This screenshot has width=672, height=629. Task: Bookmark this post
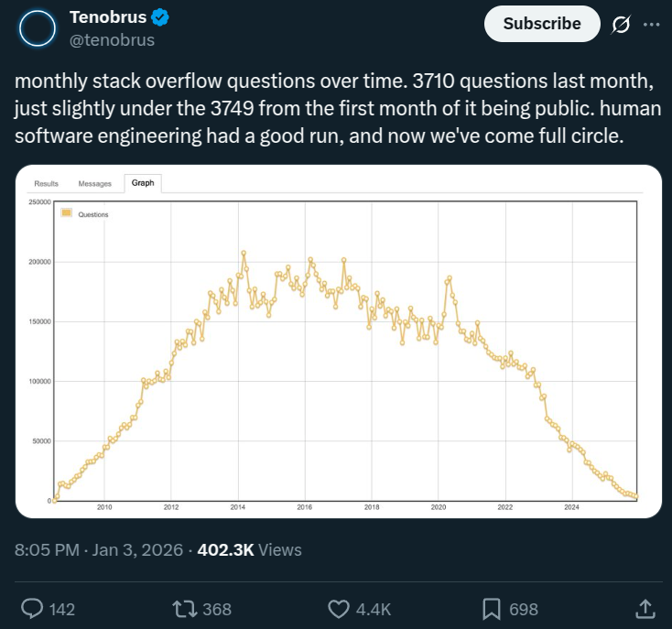pos(492,609)
